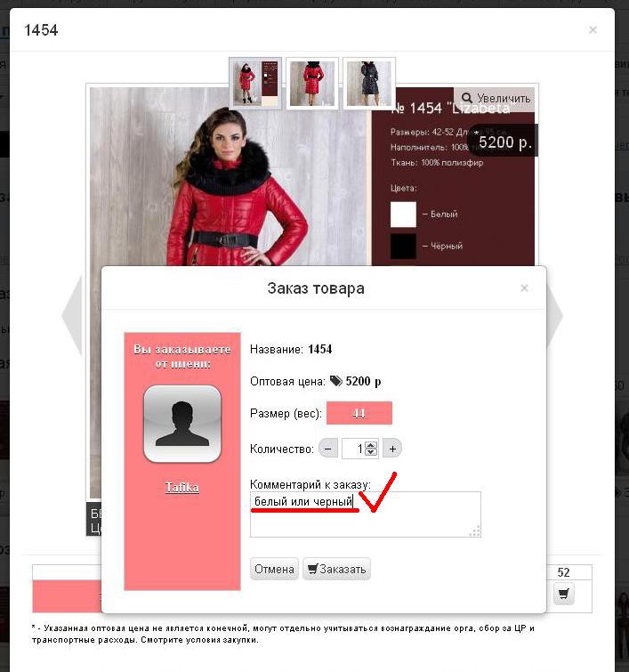Select the size 44 red box
The image size is (629, 672).
coord(359,413)
